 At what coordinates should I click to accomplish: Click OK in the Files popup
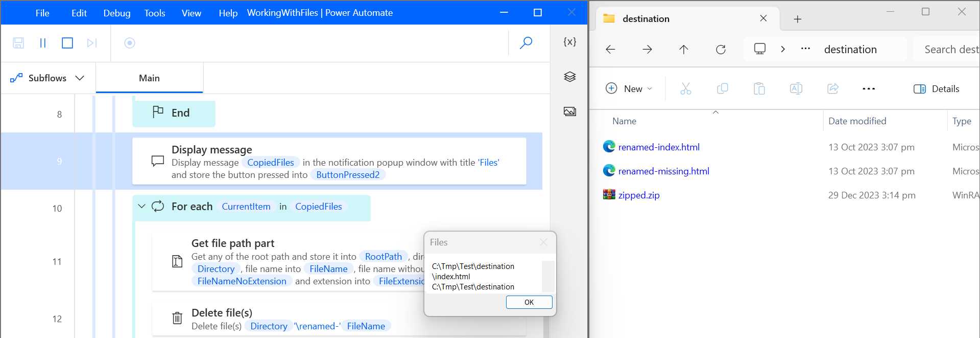[x=529, y=302]
